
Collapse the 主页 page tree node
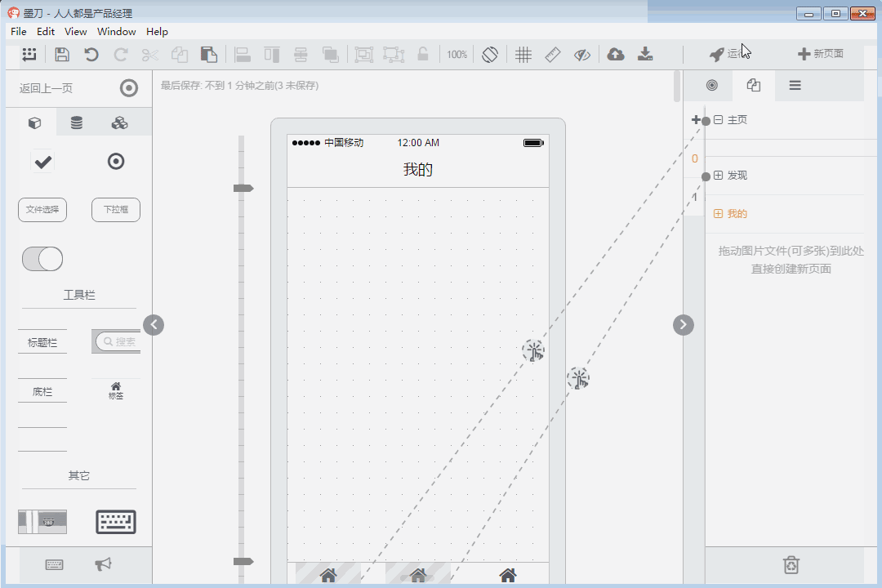(719, 120)
